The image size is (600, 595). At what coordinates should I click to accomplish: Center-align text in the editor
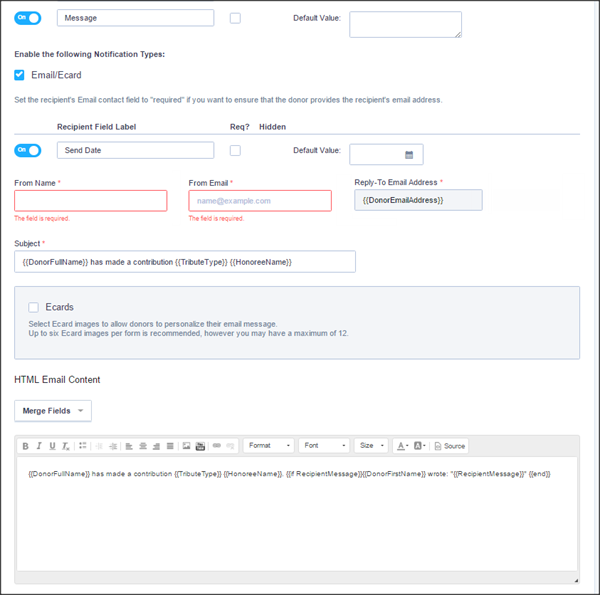pyautogui.click(x=143, y=446)
